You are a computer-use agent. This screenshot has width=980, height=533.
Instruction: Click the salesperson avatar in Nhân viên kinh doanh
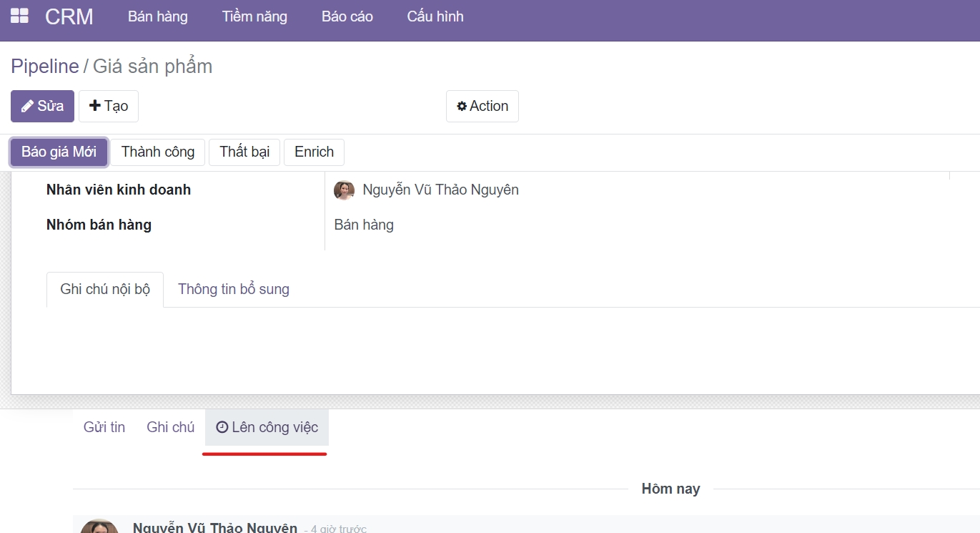[x=344, y=190]
